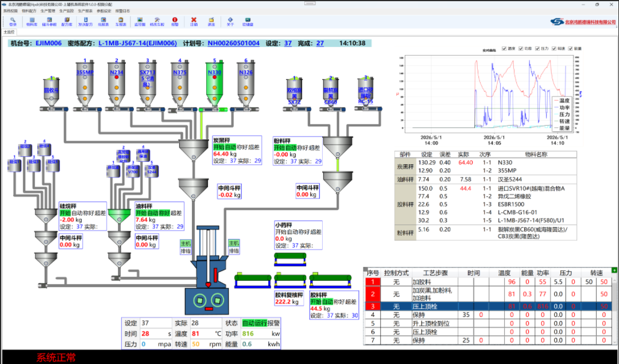Click the 修改车数 wrench icon
The height and width of the screenshot is (364, 619).
[x=157, y=21]
